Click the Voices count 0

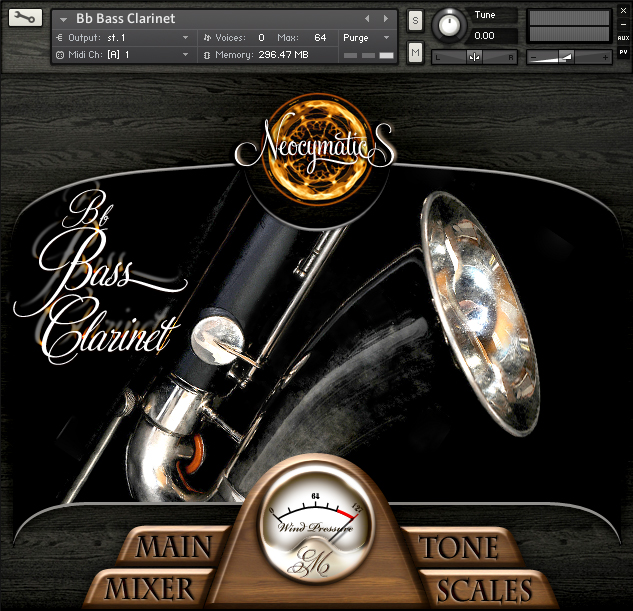pyautogui.click(x=261, y=38)
